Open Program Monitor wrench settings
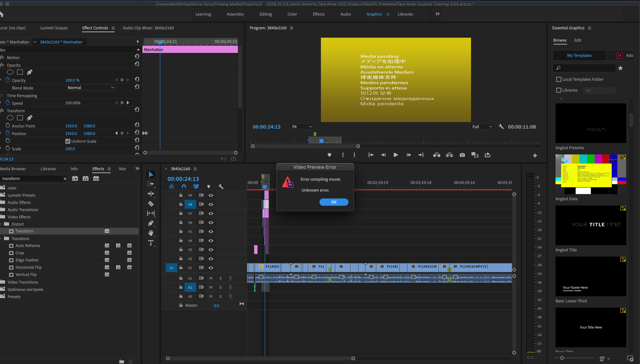Image resolution: width=640 pixels, height=364 pixels. point(501,127)
